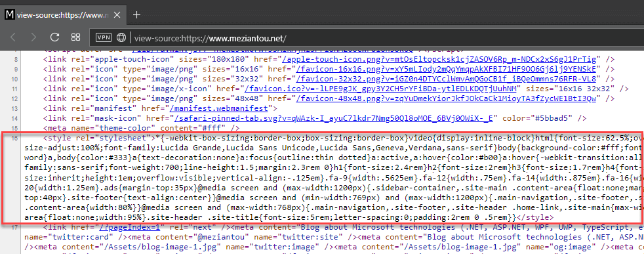Click line number 16
The height and width of the screenshot is (254, 644).
pos(14,138)
